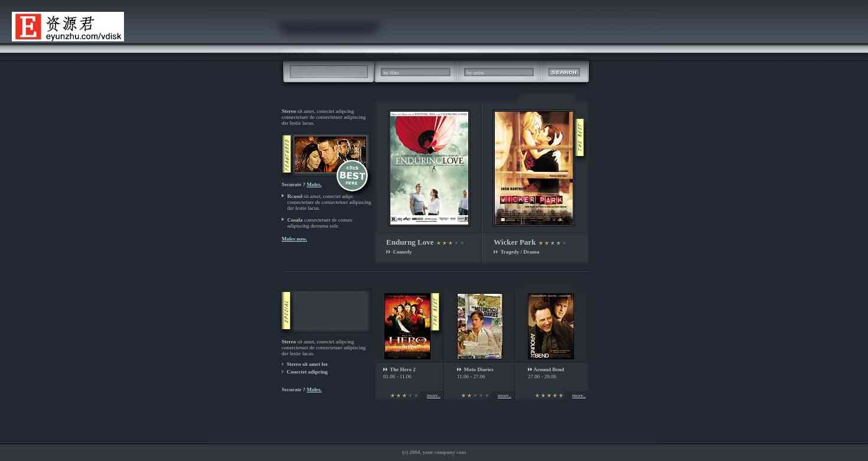Viewport: 868px width, 461px height.
Task: Click 'Stereo sit amet lor' list item
Action: click(307, 364)
